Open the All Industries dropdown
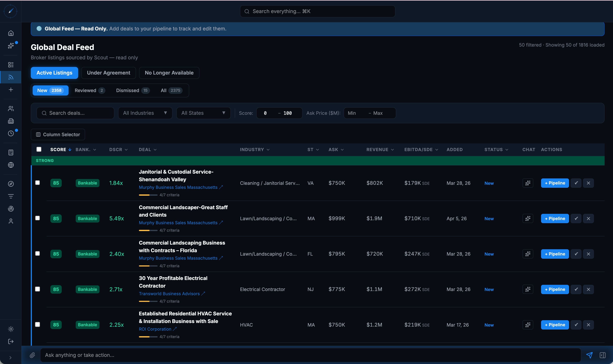 point(145,113)
